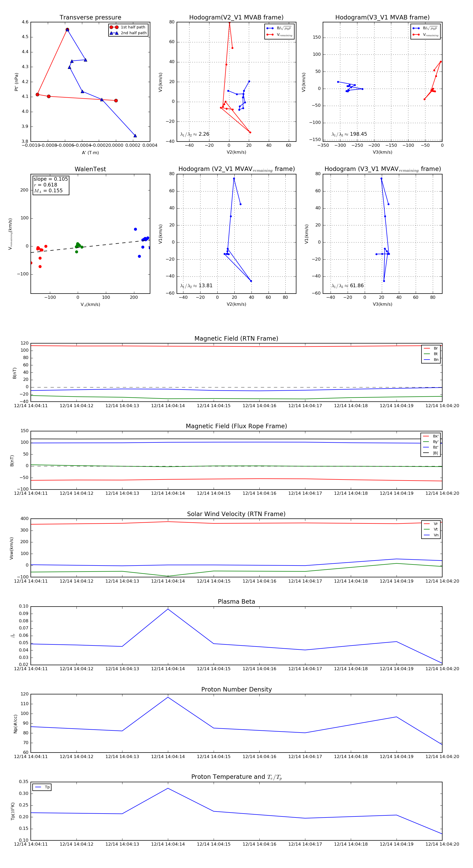This screenshot has width=473, height=868.
Task: Click the 'Vsw(km/s)' y-axis label
Action: coord(12,548)
